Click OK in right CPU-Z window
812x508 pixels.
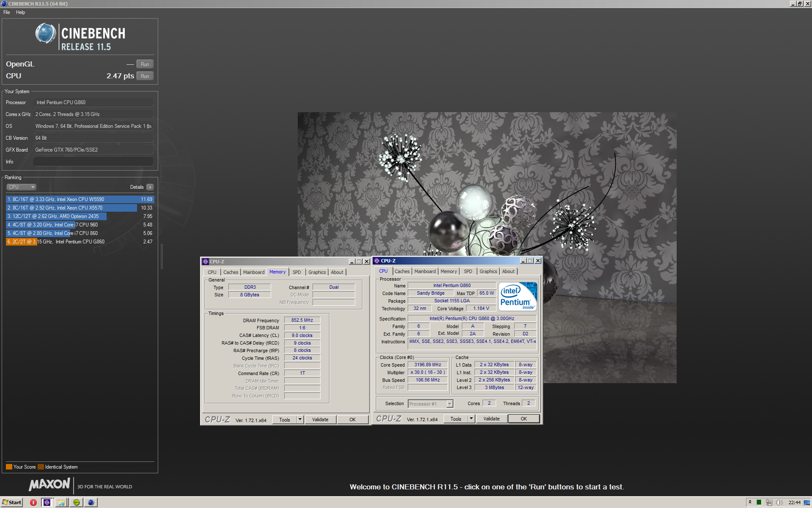(524, 419)
